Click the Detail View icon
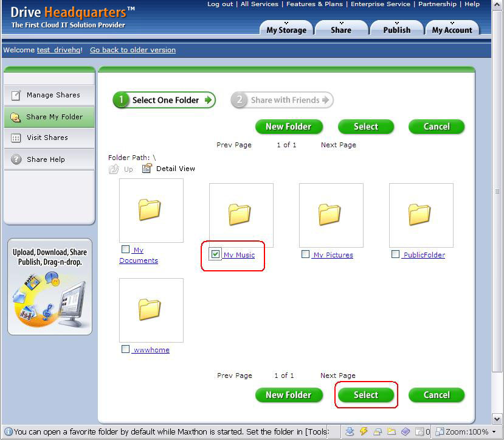 tap(147, 169)
